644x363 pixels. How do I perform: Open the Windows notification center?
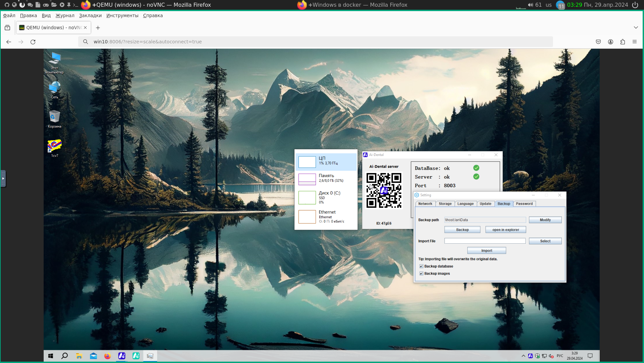tap(590, 356)
